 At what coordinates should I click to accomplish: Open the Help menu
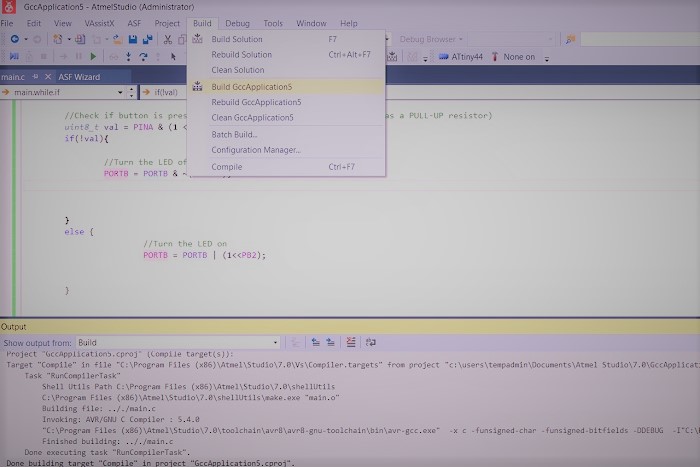(349, 23)
